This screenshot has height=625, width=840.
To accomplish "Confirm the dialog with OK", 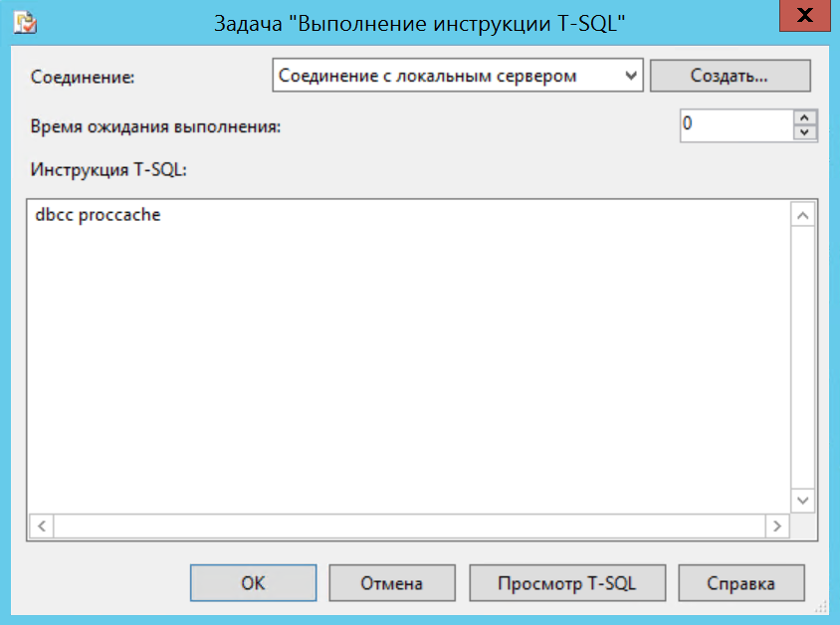I will click(253, 583).
